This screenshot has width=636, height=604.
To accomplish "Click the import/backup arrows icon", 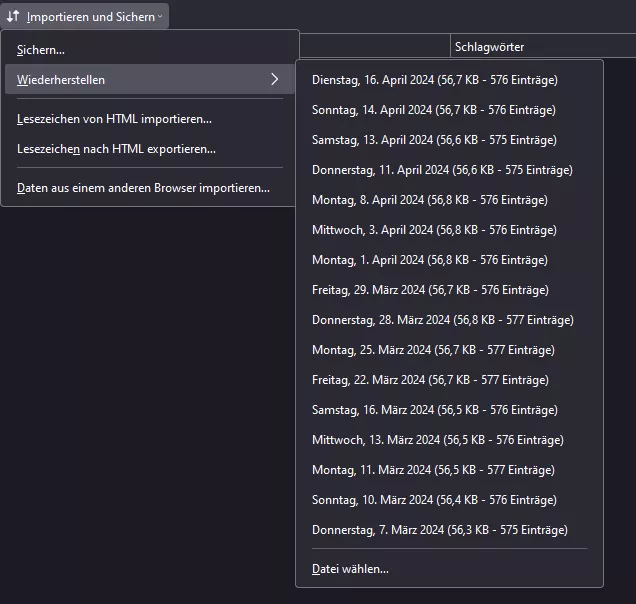I will coord(13,16).
